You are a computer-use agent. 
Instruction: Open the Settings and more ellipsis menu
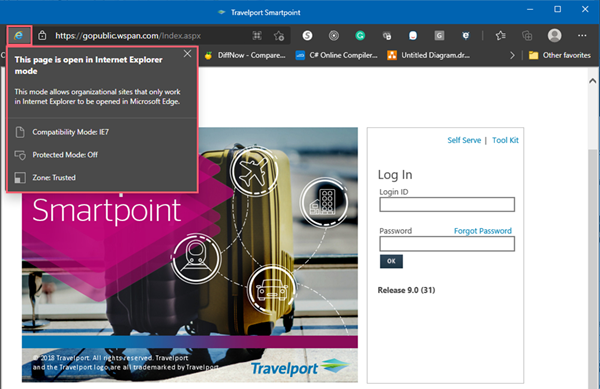[x=582, y=36]
